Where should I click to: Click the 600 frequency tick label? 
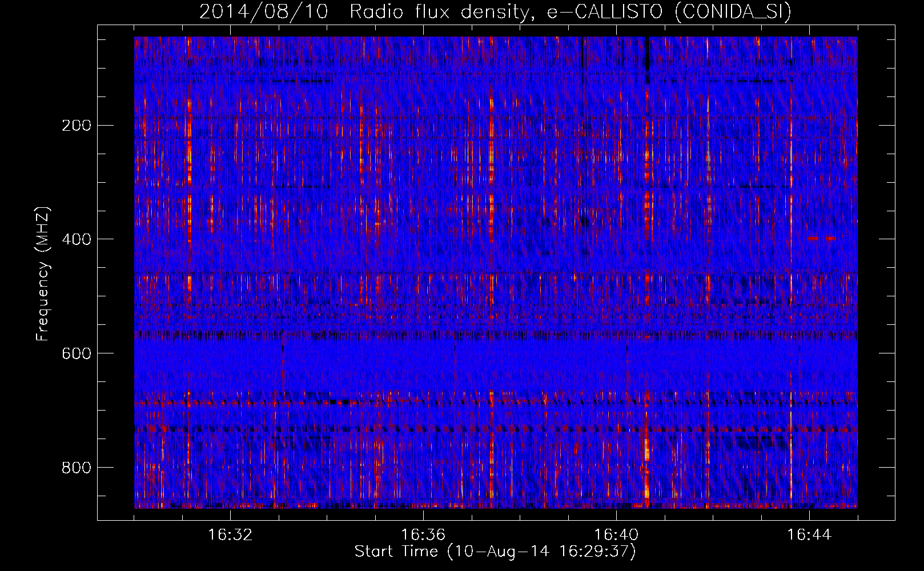76,353
